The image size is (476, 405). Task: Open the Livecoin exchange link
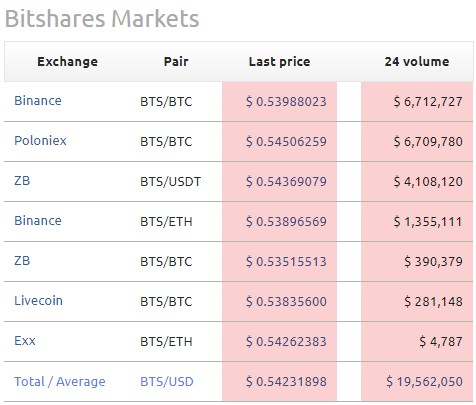pos(38,301)
